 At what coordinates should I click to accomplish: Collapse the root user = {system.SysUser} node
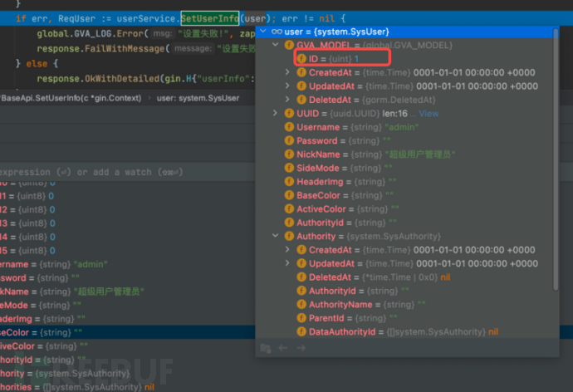pyautogui.click(x=263, y=32)
